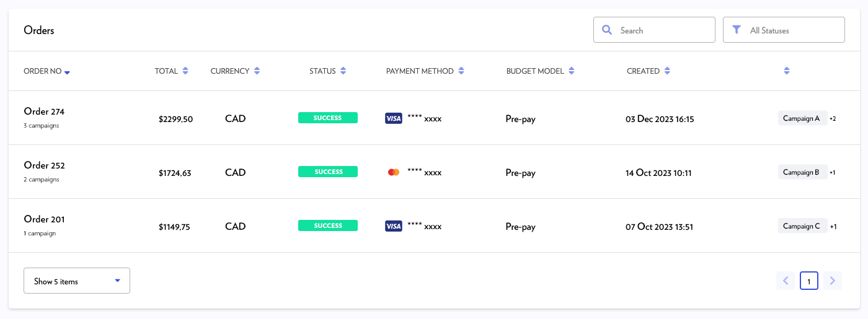This screenshot has width=868, height=319.
Task: Open Order 274 row title
Action: click(x=44, y=111)
